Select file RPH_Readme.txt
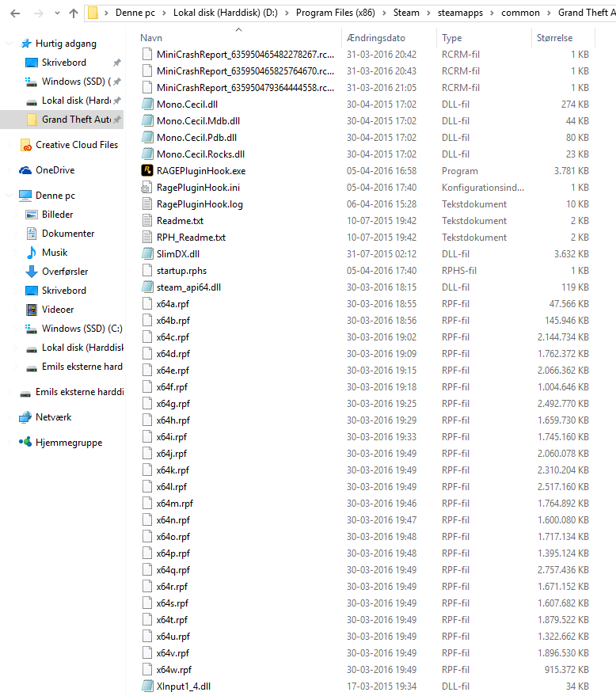The height and width of the screenshot is (696, 616). click(191, 238)
